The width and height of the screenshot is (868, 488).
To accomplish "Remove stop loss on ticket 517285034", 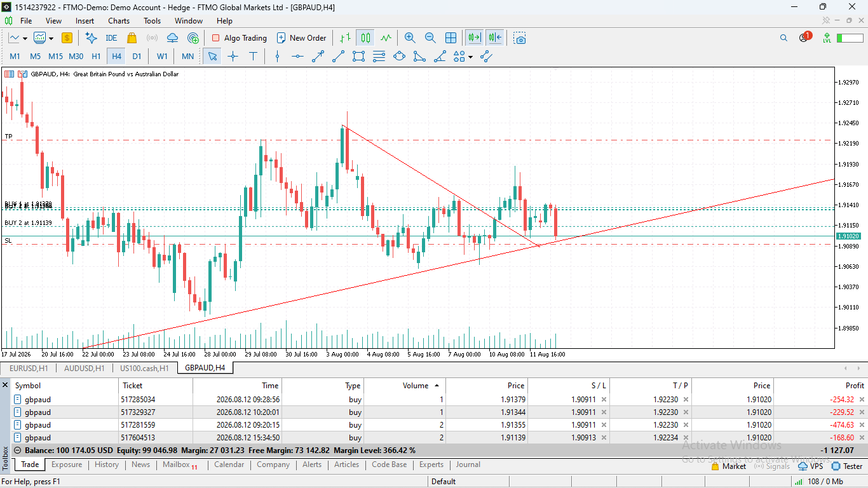I will [604, 400].
